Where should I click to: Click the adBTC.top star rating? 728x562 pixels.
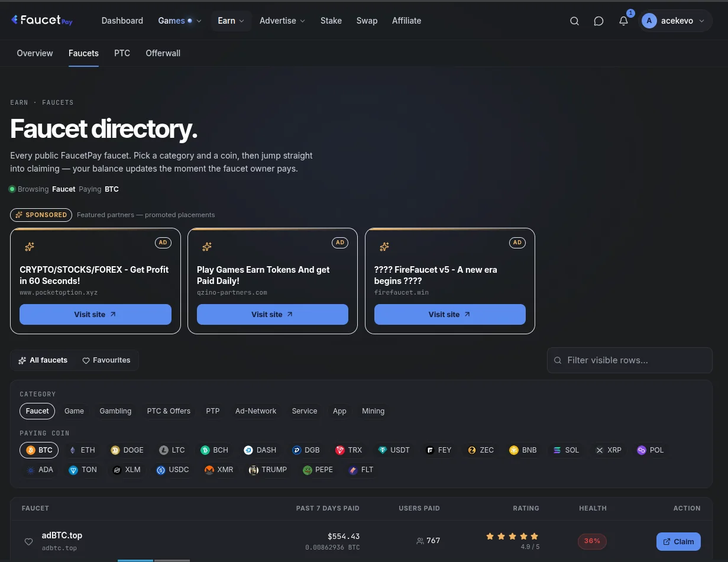(512, 537)
